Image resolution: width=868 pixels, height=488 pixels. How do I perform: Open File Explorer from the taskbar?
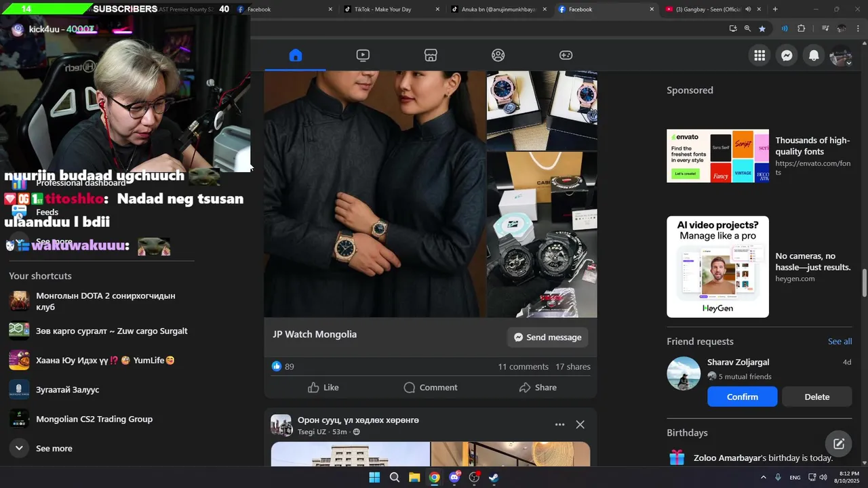pyautogui.click(x=414, y=477)
